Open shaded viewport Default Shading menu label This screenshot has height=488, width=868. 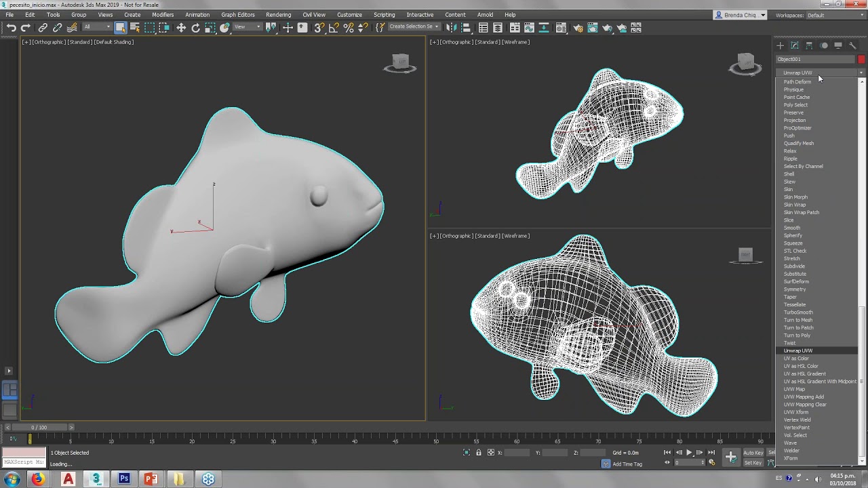coord(114,42)
